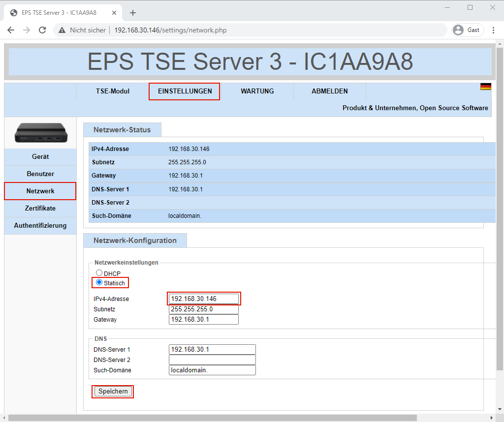
Task: Select the Statisch radio button
Action: pyautogui.click(x=99, y=282)
